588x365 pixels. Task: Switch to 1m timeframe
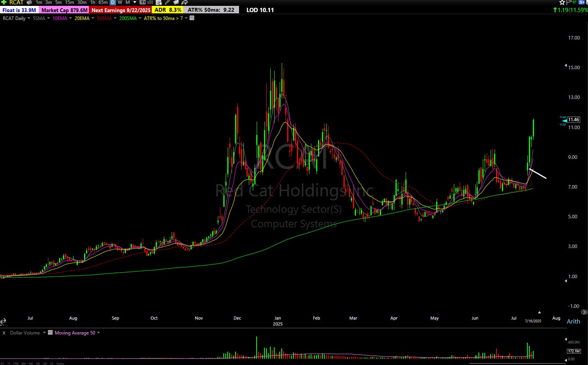click(39, 2)
